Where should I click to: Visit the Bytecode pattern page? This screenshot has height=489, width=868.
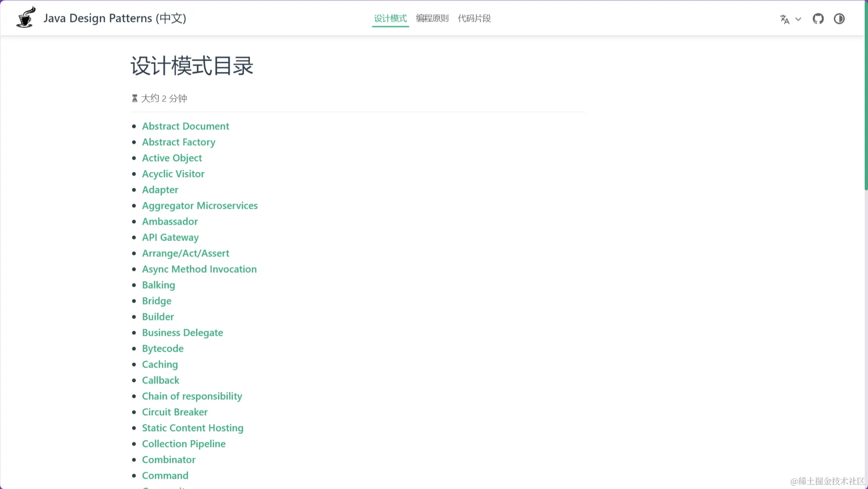163,348
